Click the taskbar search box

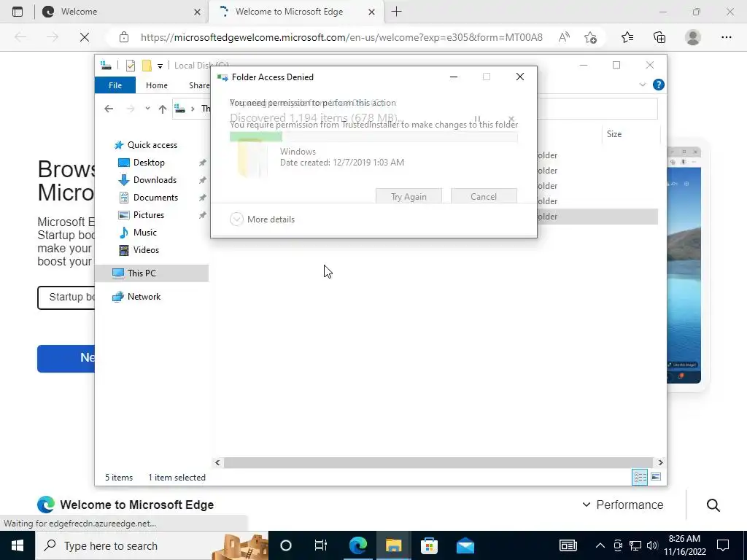point(152,545)
